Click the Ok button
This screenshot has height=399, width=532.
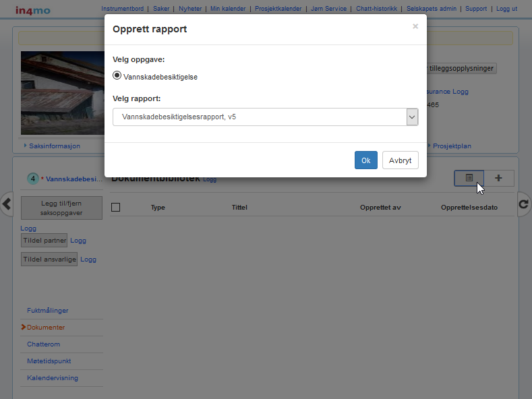365,160
